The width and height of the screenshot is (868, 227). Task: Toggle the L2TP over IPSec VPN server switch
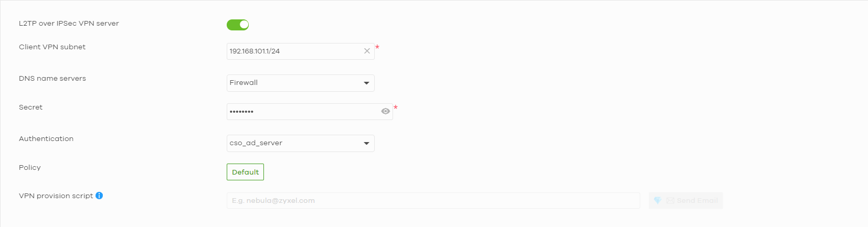(x=238, y=25)
